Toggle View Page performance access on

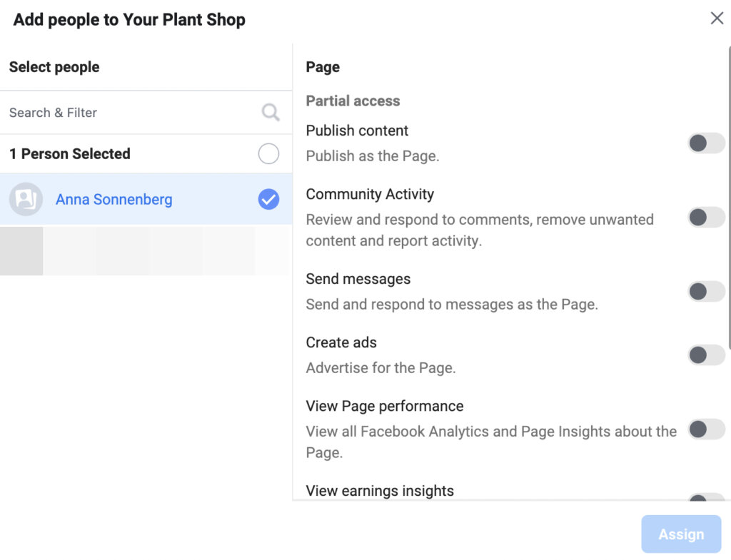point(705,429)
